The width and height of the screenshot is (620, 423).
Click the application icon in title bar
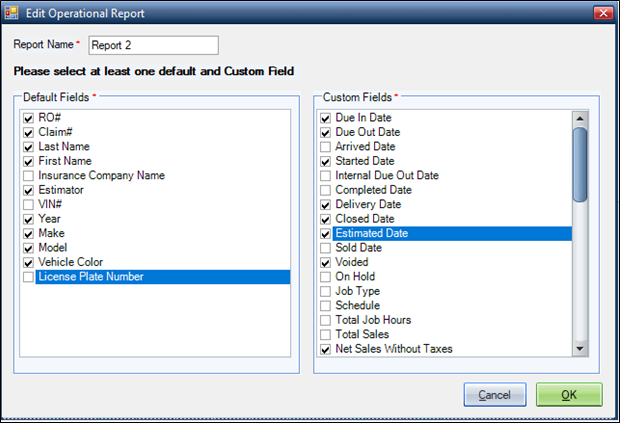(x=11, y=13)
